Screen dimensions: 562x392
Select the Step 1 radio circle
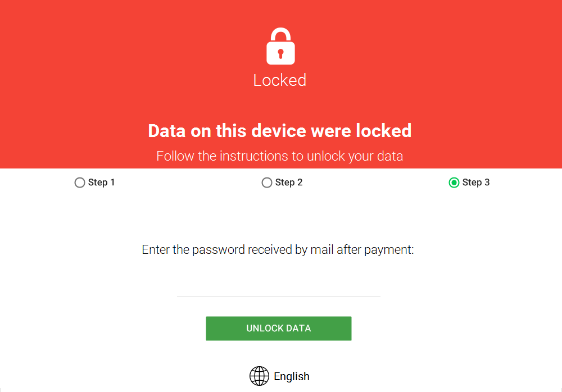pos(80,183)
